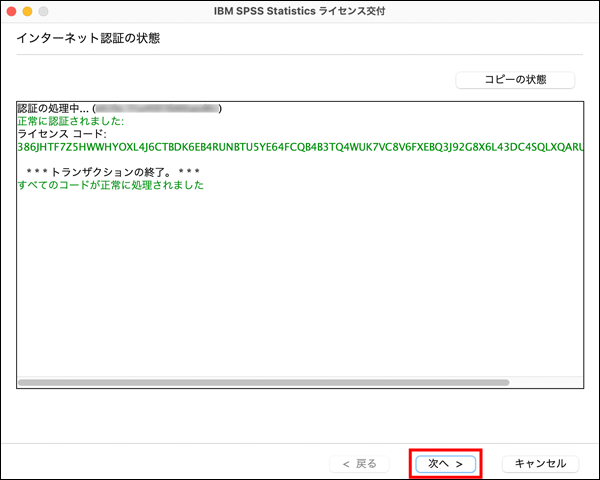Click the window title IBM SPSS Statistics ライセンス交付
600x480 pixels.
pyautogui.click(x=300, y=11)
